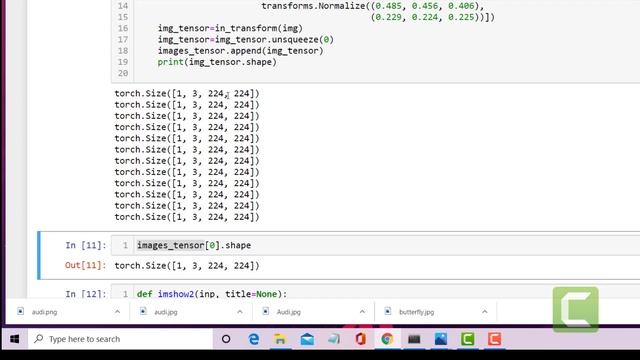640x360 pixels.
Task: Open the gray app icon after Mail
Action: click(333, 339)
